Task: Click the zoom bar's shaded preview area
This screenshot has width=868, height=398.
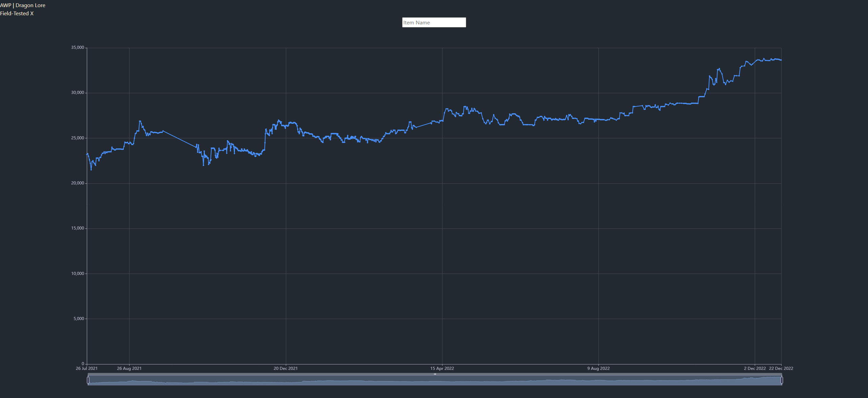Action: [x=435, y=381]
